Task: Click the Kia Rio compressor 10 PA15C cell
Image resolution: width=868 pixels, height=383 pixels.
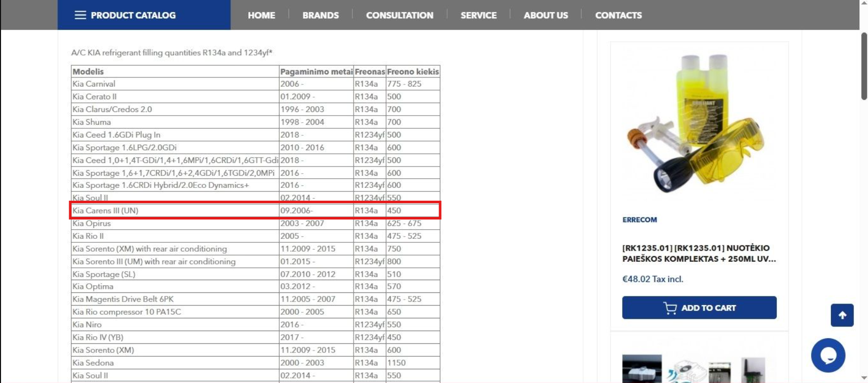Action: coord(175,312)
